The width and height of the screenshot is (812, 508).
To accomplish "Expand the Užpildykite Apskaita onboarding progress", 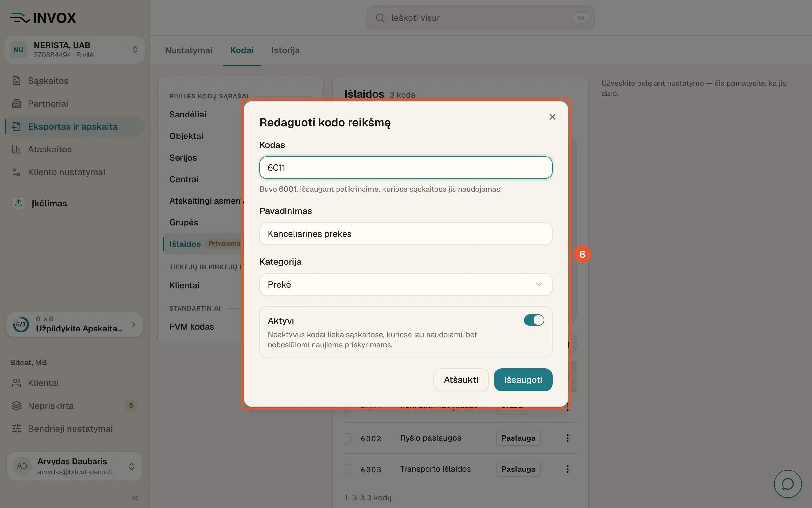I will pyautogui.click(x=75, y=324).
